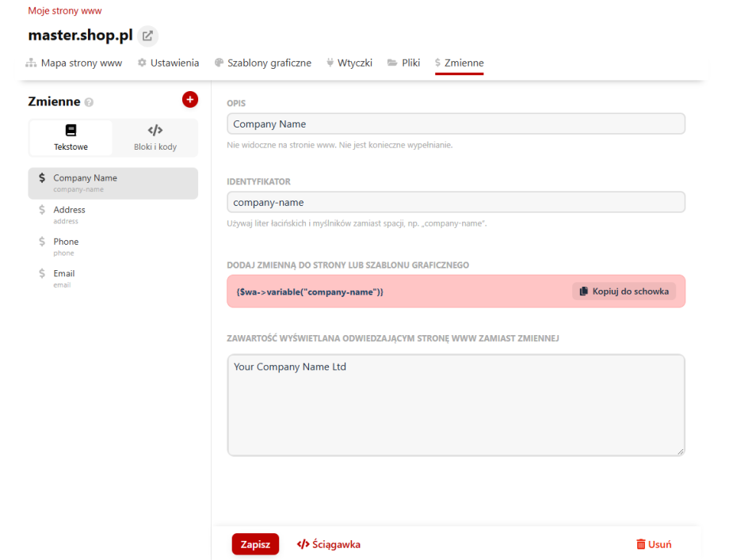Follow the Moje strony www breadcrumb link
This screenshot has width=729, height=560.
tap(65, 11)
